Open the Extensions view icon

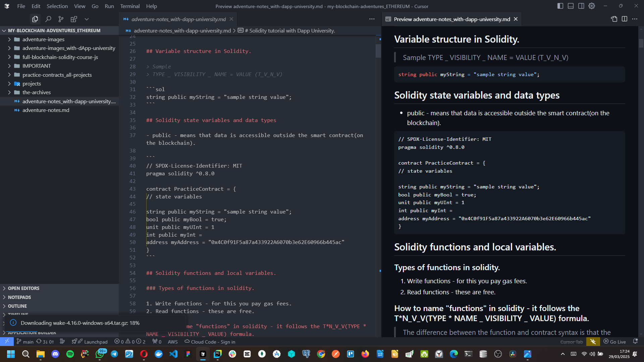point(74,19)
